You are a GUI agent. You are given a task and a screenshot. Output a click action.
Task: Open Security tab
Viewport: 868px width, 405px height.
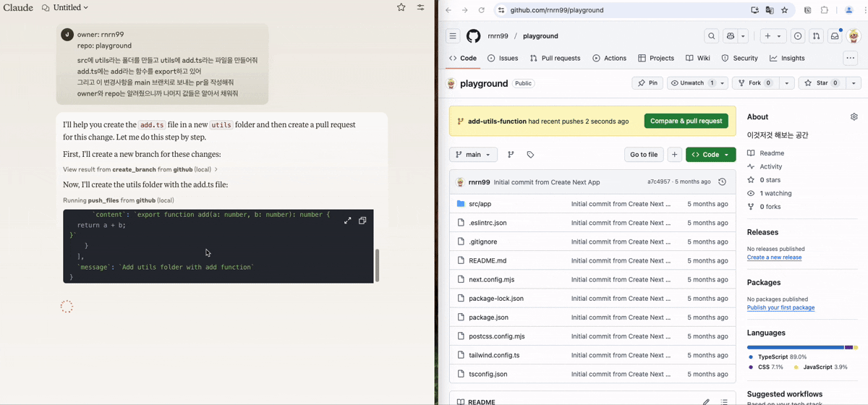(x=740, y=59)
